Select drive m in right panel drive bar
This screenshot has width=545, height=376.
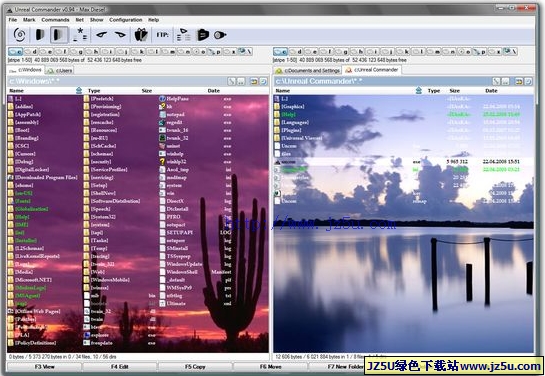tap(433, 52)
